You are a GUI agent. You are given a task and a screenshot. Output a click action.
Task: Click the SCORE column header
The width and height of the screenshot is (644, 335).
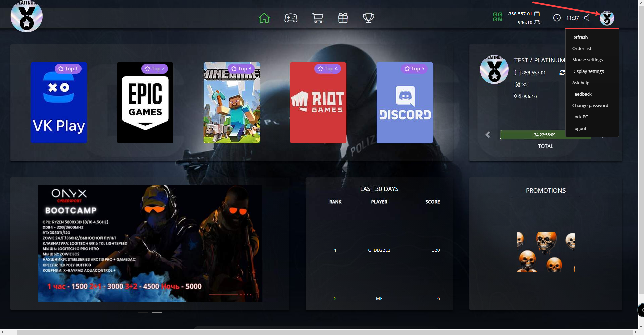click(433, 202)
